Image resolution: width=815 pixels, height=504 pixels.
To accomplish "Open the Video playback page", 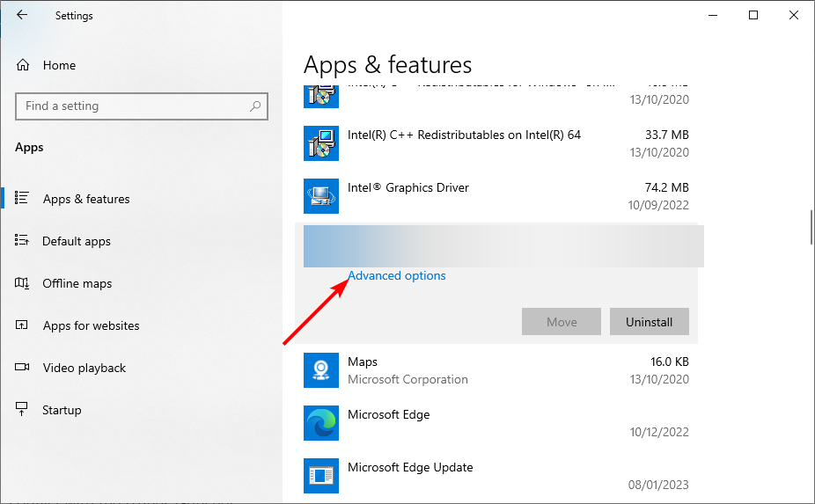I will coord(84,368).
